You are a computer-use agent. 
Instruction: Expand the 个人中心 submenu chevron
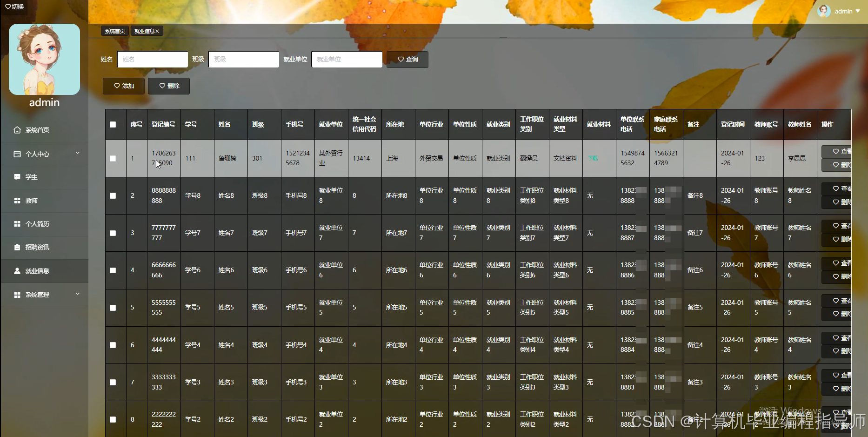pyautogui.click(x=78, y=153)
